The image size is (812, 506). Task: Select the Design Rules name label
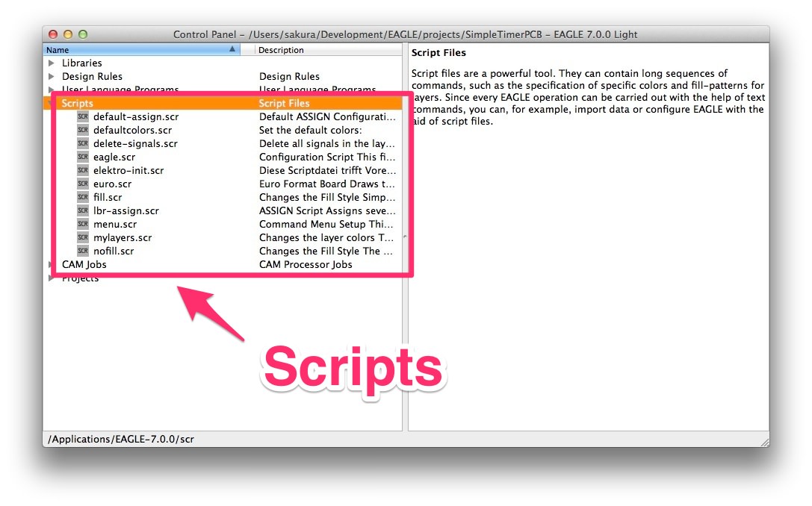(92, 77)
